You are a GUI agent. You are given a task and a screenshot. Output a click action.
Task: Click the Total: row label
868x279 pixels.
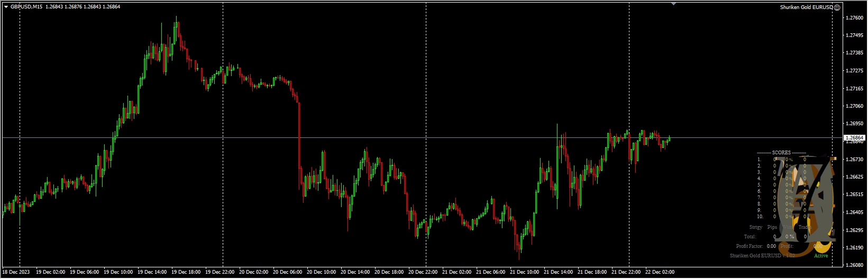pyautogui.click(x=750, y=237)
